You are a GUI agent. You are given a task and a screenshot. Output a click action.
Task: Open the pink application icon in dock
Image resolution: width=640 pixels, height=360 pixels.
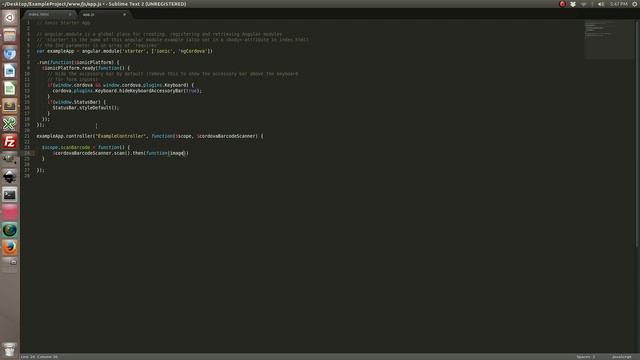click(x=9, y=212)
